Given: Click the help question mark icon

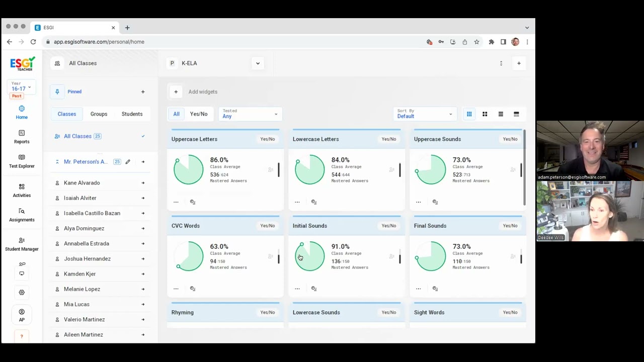Looking at the screenshot, I should [x=22, y=336].
